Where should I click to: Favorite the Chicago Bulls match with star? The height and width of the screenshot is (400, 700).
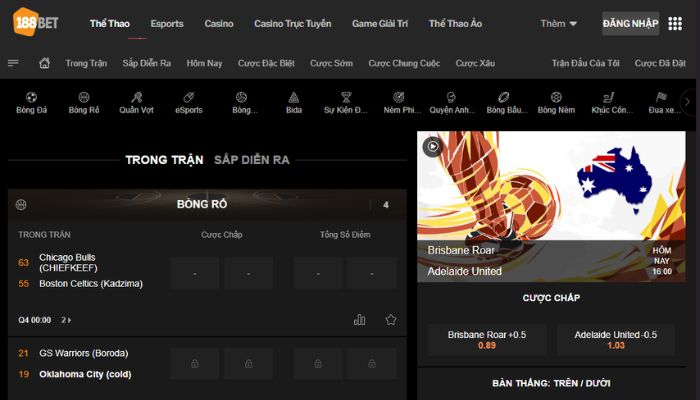coord(391,320)
